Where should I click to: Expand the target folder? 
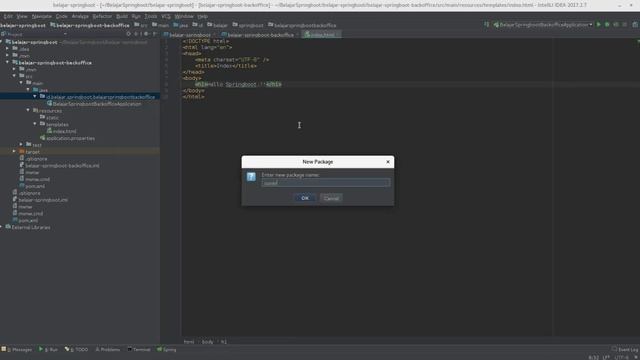click(x=14, y=151)
